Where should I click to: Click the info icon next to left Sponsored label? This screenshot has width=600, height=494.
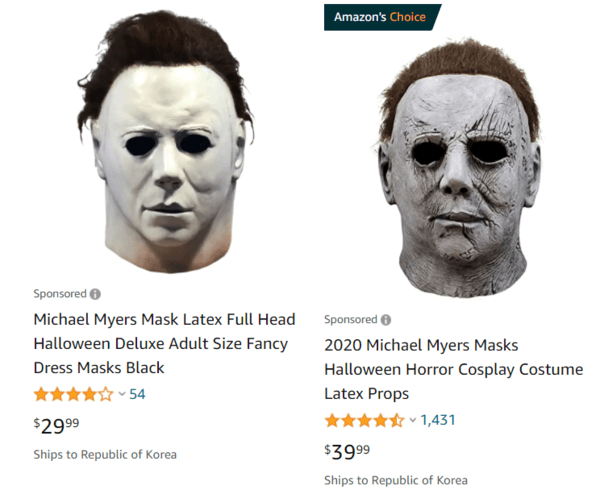[95, 294]
